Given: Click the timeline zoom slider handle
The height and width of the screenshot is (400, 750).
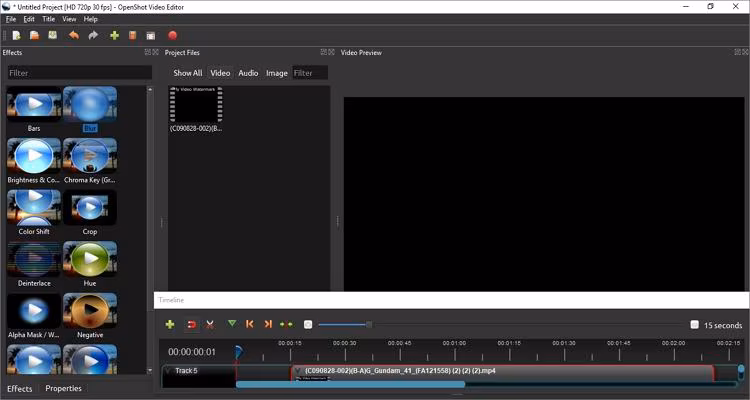Looking at the screenshot, I should coord(369,325).
